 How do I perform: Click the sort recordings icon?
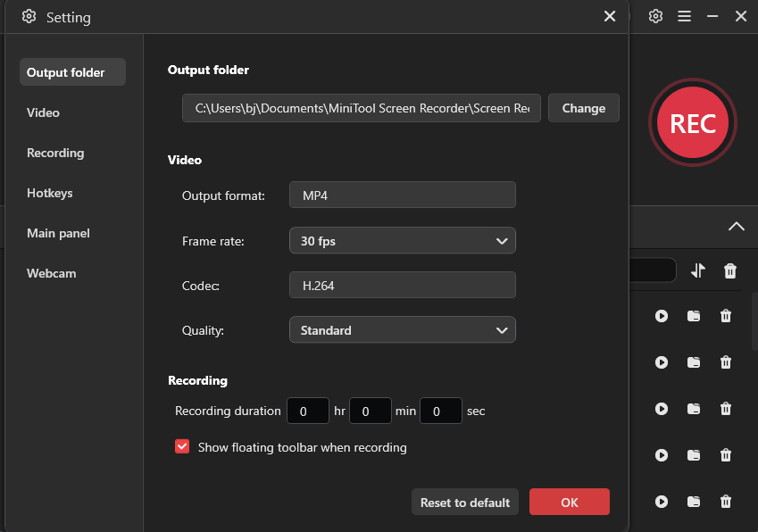pyautogui.click(x=697, y=270)
